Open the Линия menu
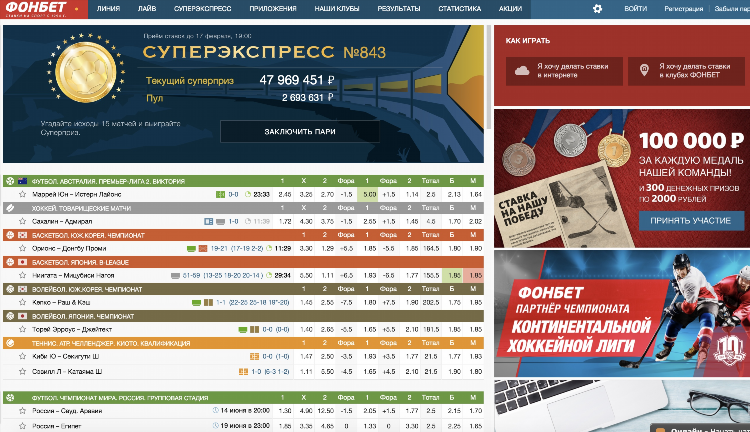 tap(108, 9)
